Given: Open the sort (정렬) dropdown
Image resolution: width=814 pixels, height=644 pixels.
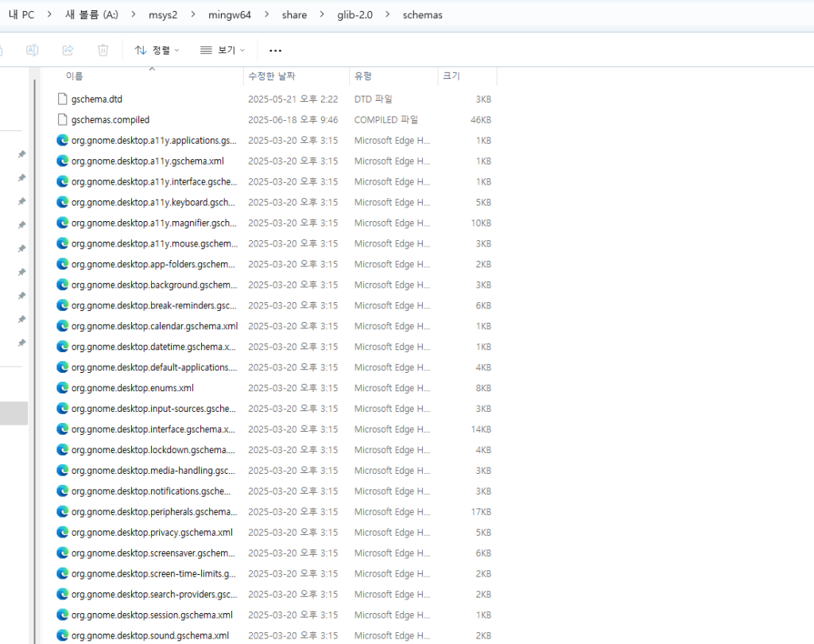Looking at the screenshot, I should [x=157, y=50].
